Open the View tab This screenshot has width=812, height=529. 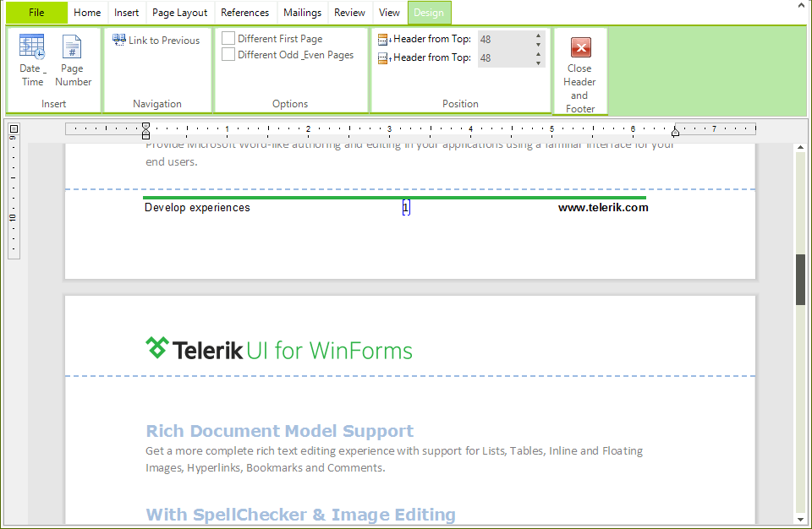389,13
